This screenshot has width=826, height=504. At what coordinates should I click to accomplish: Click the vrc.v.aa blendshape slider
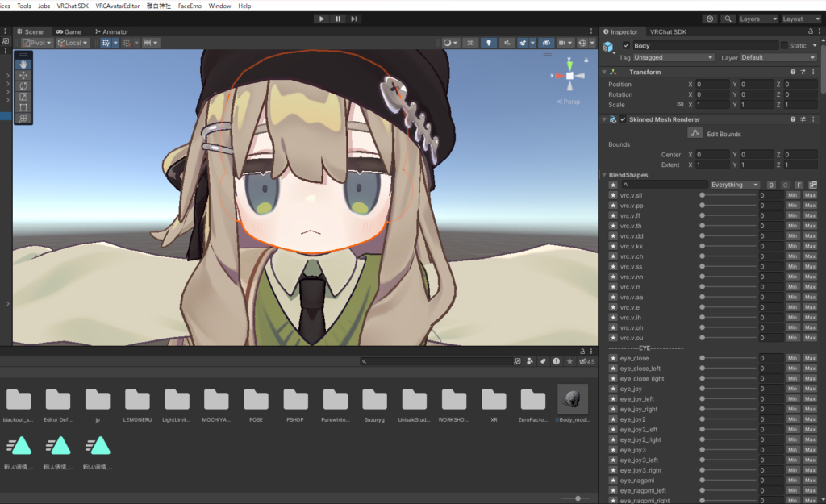[728, 298]
